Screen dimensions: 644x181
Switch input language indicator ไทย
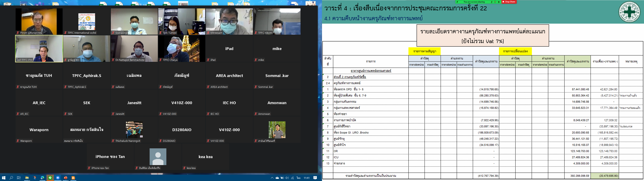pos(299,178)
